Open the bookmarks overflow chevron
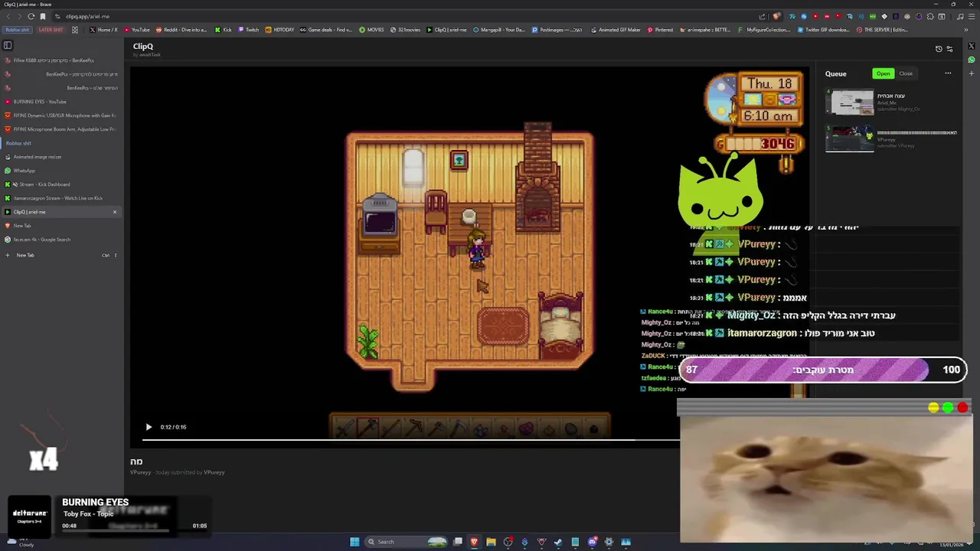 point(965,30)
